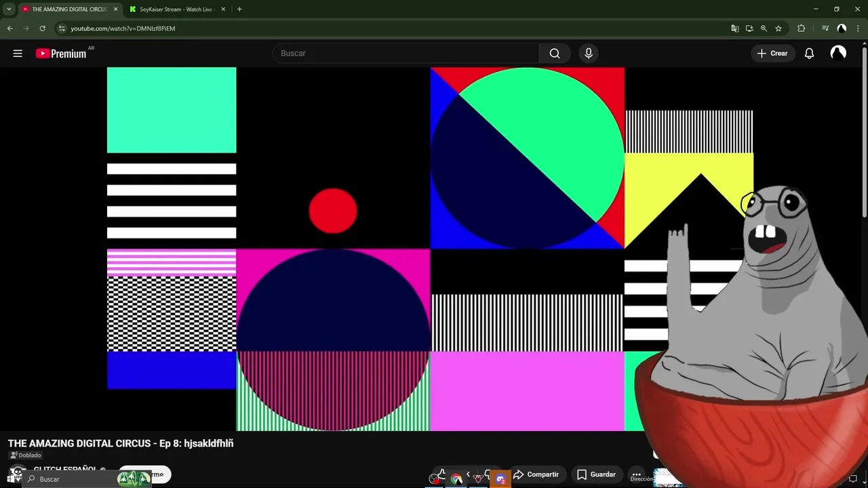Click the Guardar save button
Viewport: 868px width, 488px height.
click(596, 474)
